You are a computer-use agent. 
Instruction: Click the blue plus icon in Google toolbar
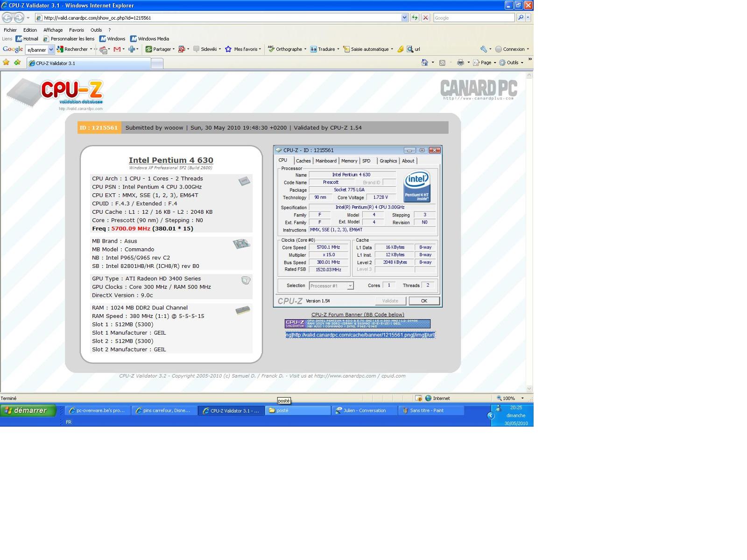[132, 49]
